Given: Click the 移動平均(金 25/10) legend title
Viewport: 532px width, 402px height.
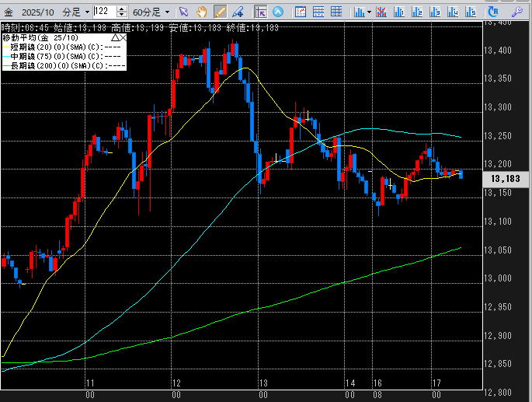Looking at the screenshot, I should pos(40,37).
